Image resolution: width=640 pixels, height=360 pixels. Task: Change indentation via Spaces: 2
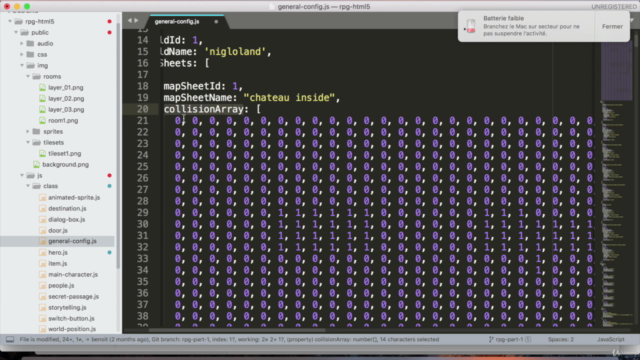tap(561, 339)
